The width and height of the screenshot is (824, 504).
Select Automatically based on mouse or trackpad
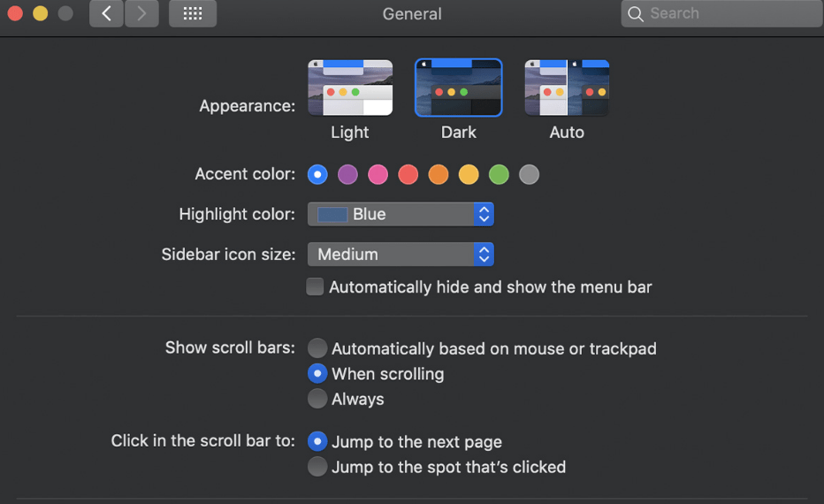(317, 348)
